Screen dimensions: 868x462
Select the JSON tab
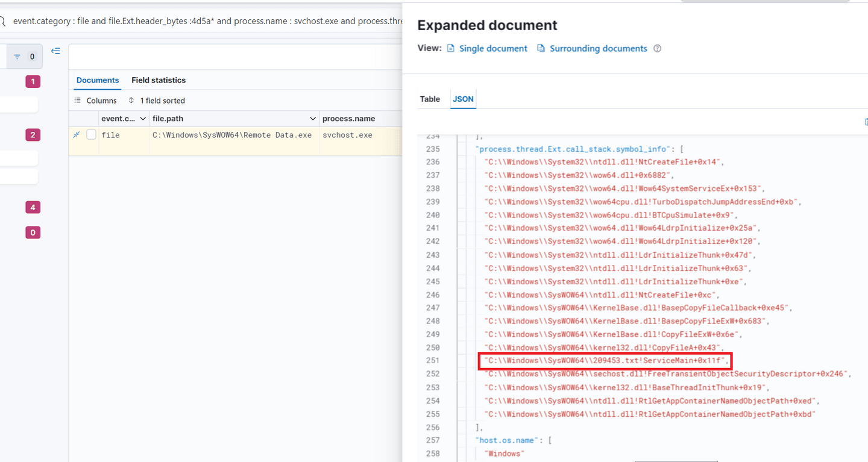(463, 99)
